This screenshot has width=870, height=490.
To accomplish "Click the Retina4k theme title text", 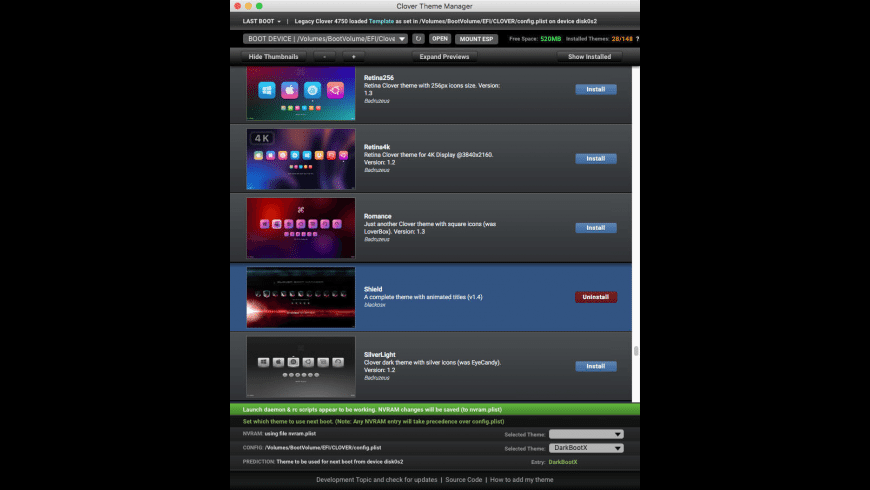I will click(x=377, y=147).
